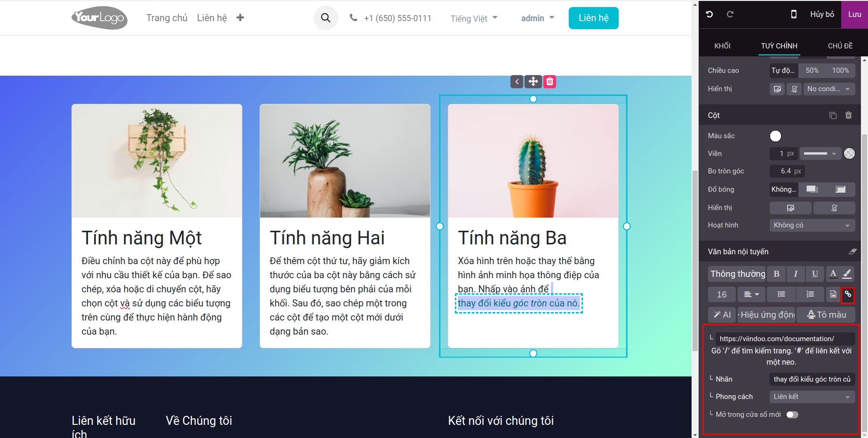Switch to the CHỦ ĐỀ tab
The height and width of the screenshot is (438, 868).
click(840, 45)
